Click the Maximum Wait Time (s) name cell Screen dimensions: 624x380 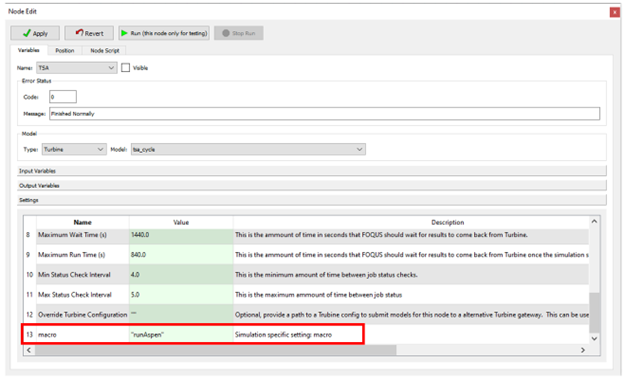82,235
